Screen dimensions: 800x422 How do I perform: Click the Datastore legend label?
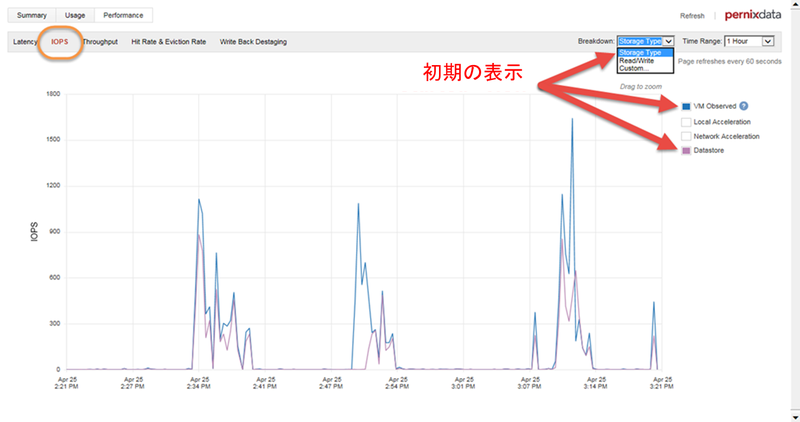[x=709, y=151]
